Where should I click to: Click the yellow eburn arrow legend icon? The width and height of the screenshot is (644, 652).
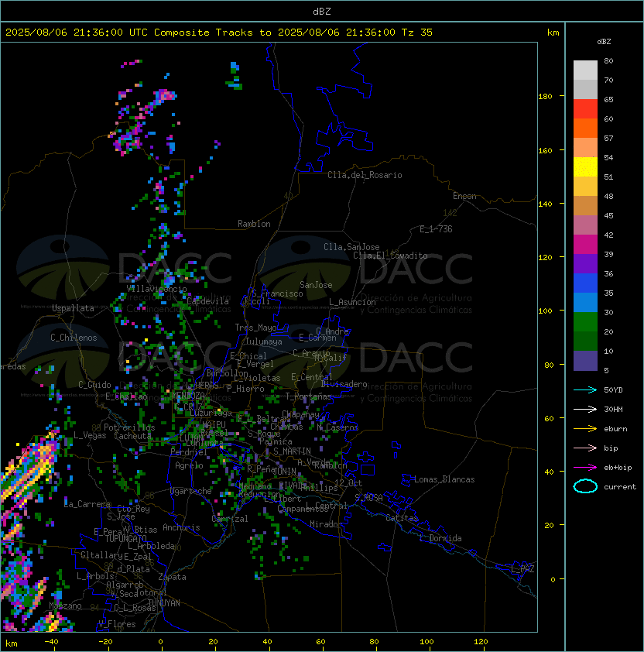(585, 429)
